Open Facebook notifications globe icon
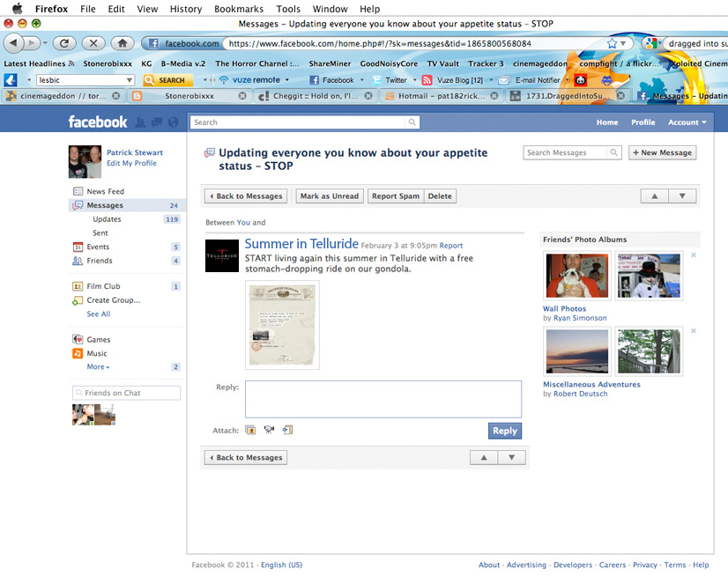The image size is (728, 576). point(173,122)
